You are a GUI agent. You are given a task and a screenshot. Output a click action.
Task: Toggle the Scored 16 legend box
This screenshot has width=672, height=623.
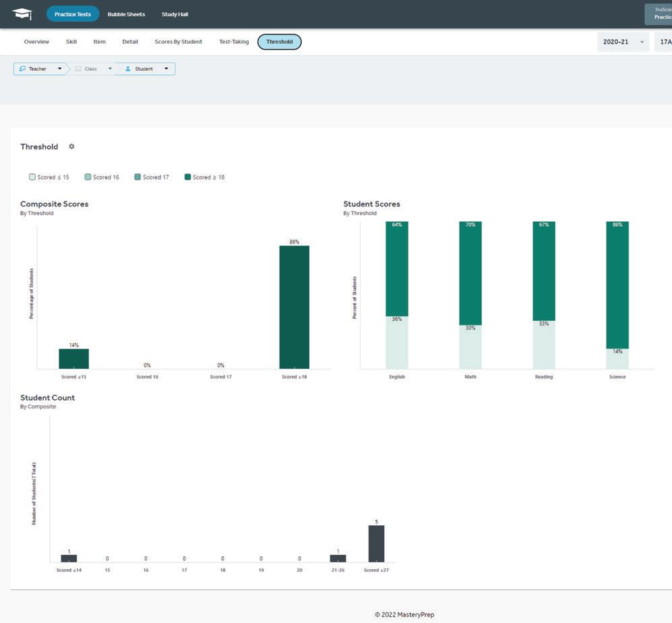pyautogui.click(x=88, y=177)
